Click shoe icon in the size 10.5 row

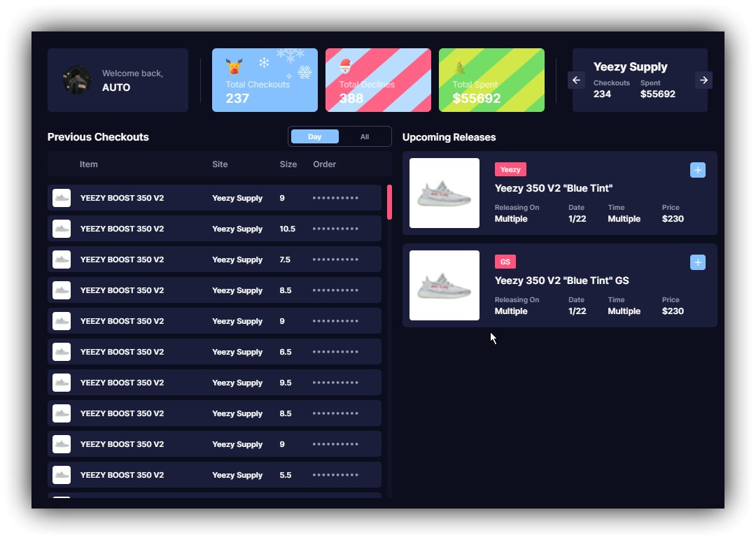(x=62, y=229)
